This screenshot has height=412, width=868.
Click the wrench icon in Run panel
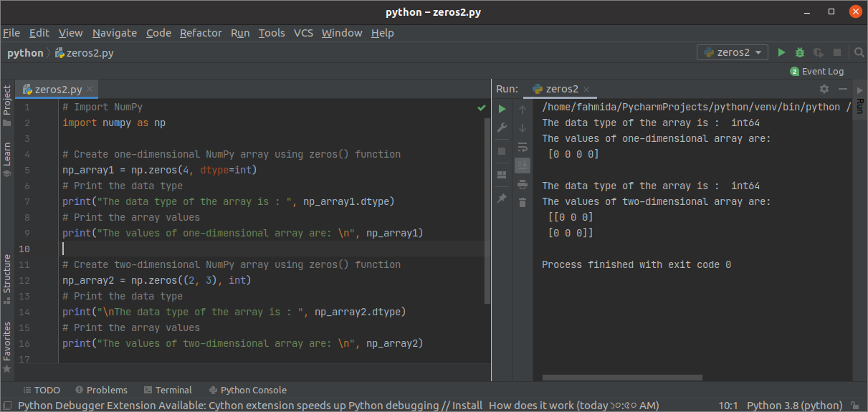(x=502, y=128)
